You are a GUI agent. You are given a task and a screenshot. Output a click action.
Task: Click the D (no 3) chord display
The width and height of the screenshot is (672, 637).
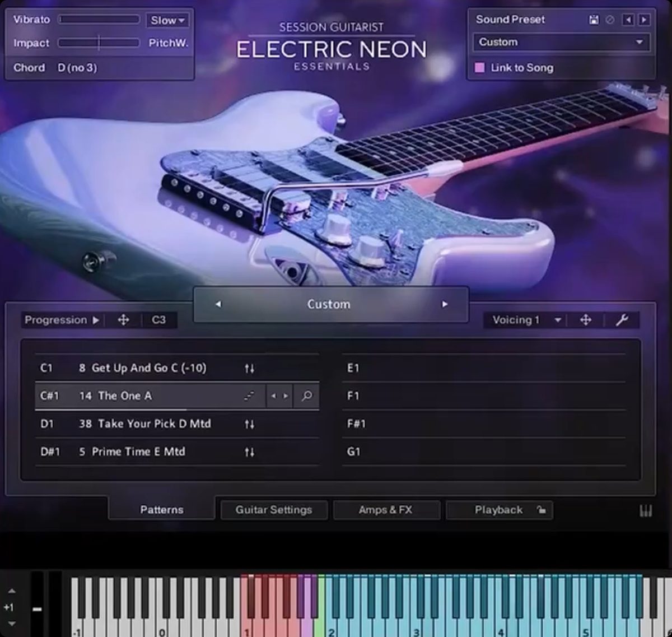tap(77, 67)
